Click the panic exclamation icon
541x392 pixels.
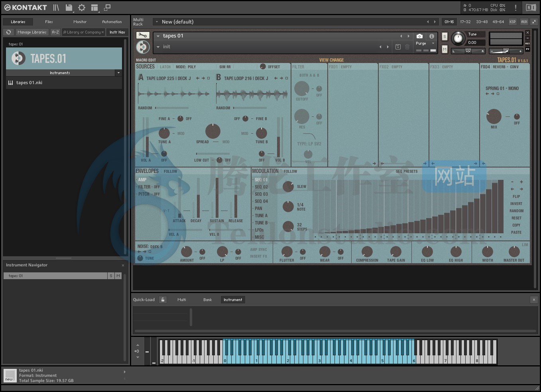[x=515, y=8]
